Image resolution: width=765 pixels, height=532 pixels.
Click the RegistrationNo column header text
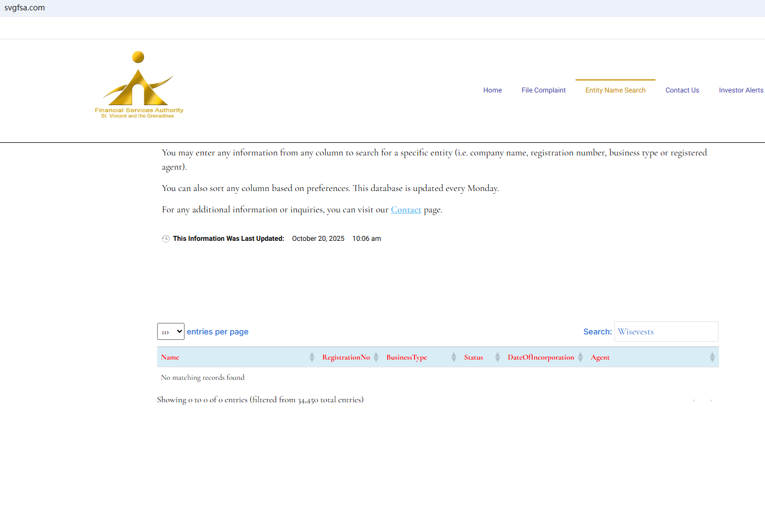pos(346,357)
